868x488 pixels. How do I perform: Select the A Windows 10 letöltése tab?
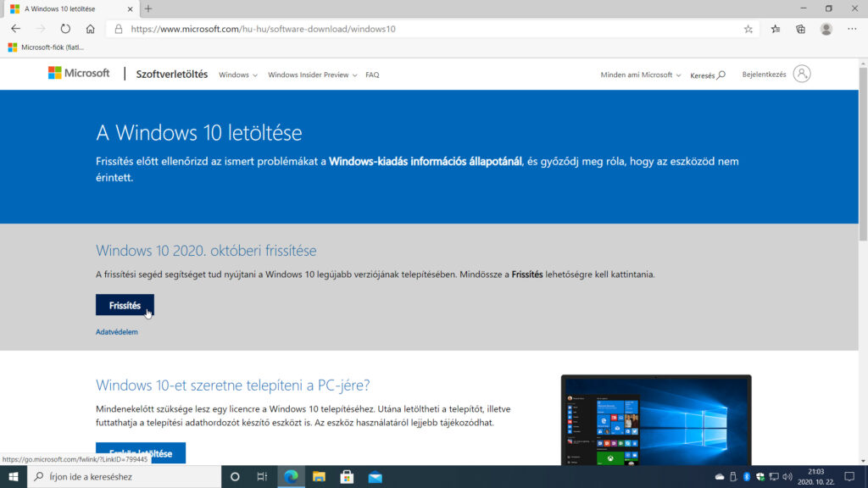(70, 8)
